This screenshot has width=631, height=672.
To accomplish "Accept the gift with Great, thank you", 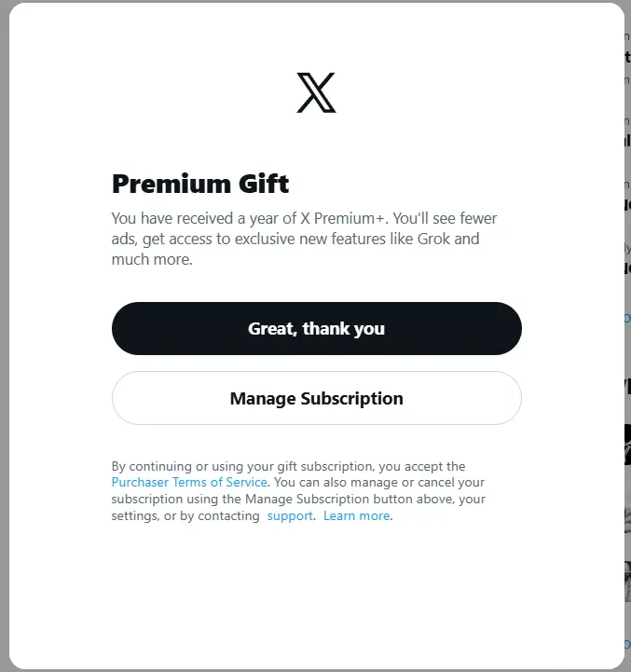I will [317, 329].
